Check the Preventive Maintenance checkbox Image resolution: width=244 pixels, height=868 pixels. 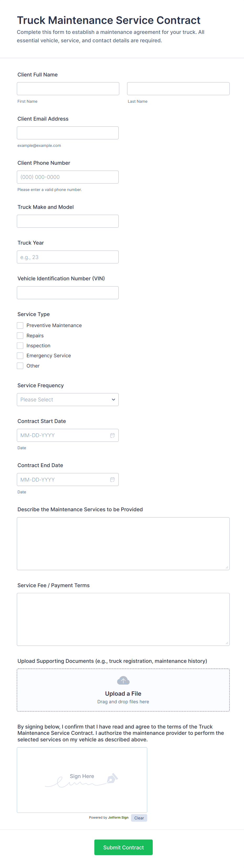click(x=20, y=325)
